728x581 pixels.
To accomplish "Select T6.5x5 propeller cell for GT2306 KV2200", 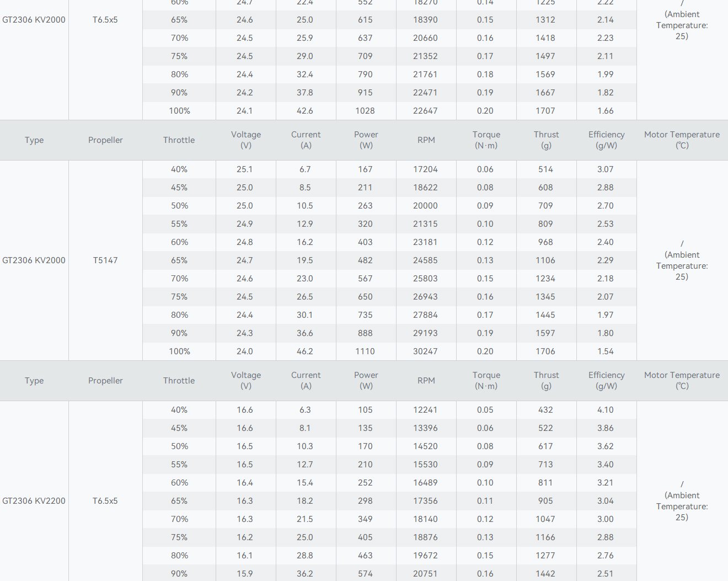I will [x=105, y=501].
